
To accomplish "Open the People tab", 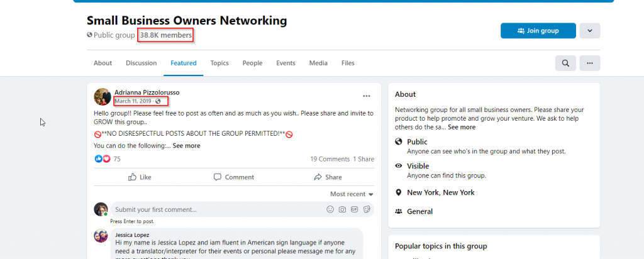I will (x=253, y=63).
